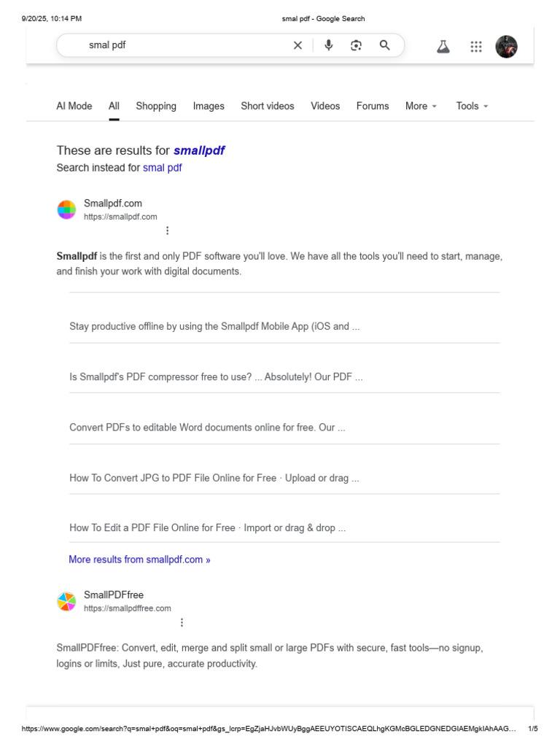Screen dimensions: 560x747
Task: Select the Short videos tab
Action: pos(268,106)
